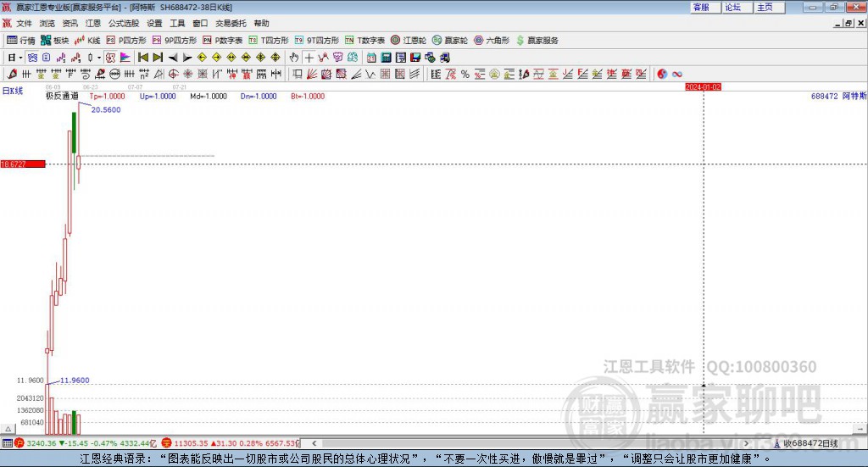Open the 公式选股 menu
The height and width of the screenshot is (467, 868).
(124, 23)
